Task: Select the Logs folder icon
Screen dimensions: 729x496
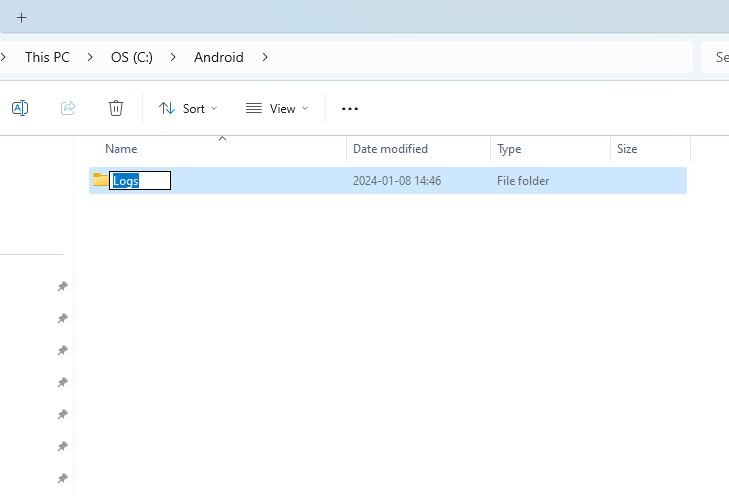Action: (x=100, y=180)
